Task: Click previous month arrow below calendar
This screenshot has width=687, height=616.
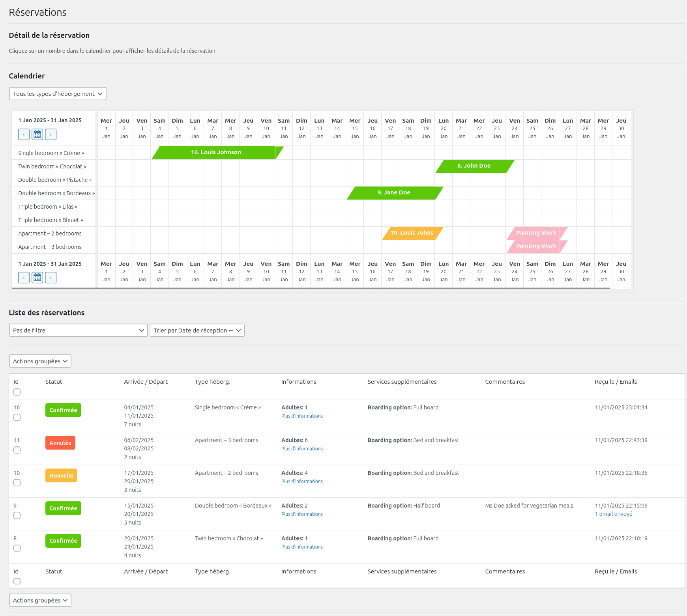Action: click(x=24, y=278)
